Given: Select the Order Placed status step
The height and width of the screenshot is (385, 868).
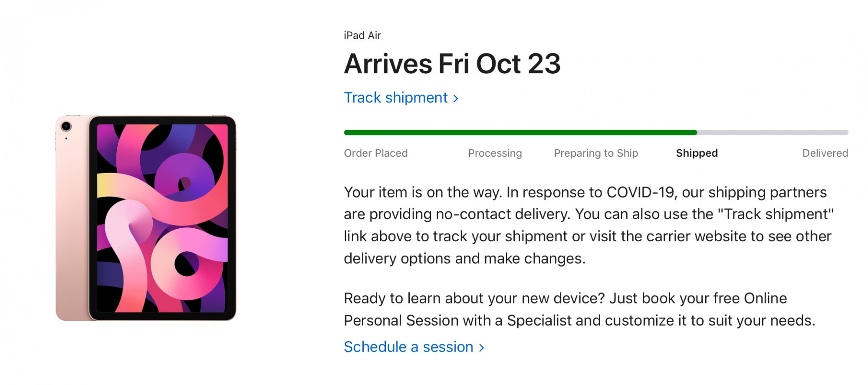Looking at the screenshot, I should coord(375,153).
